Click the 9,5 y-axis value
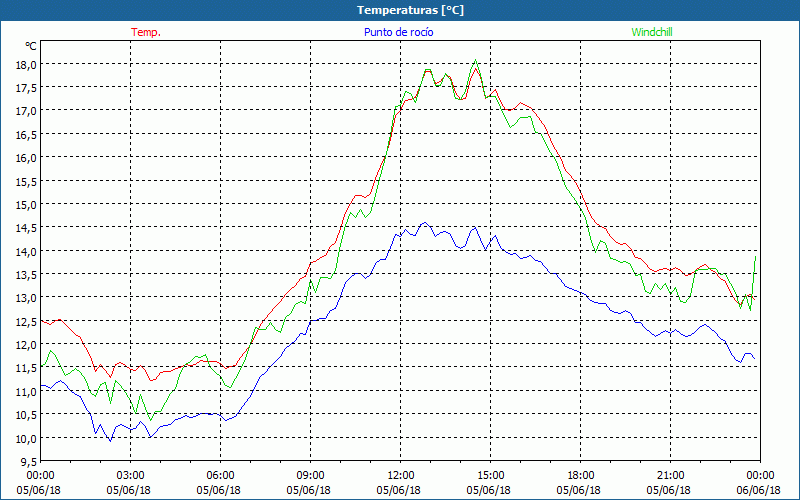Image resolution: width=800 pixels, height=500 pixels. (29, 462)
